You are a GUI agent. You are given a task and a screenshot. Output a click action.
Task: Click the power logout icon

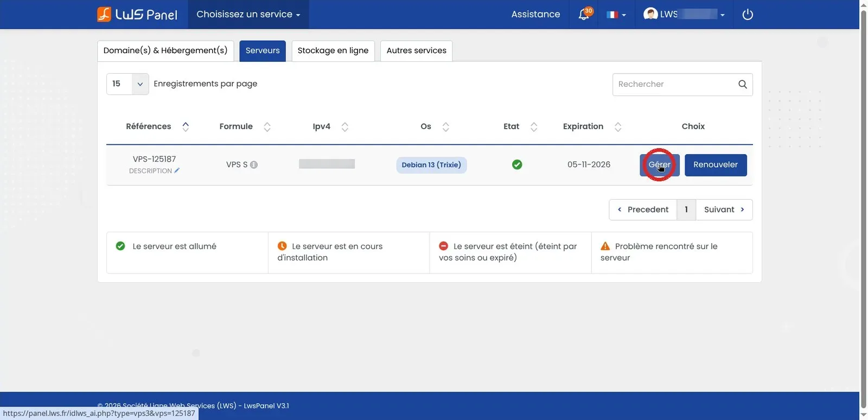pyautogui.click(x=748, y=15)
